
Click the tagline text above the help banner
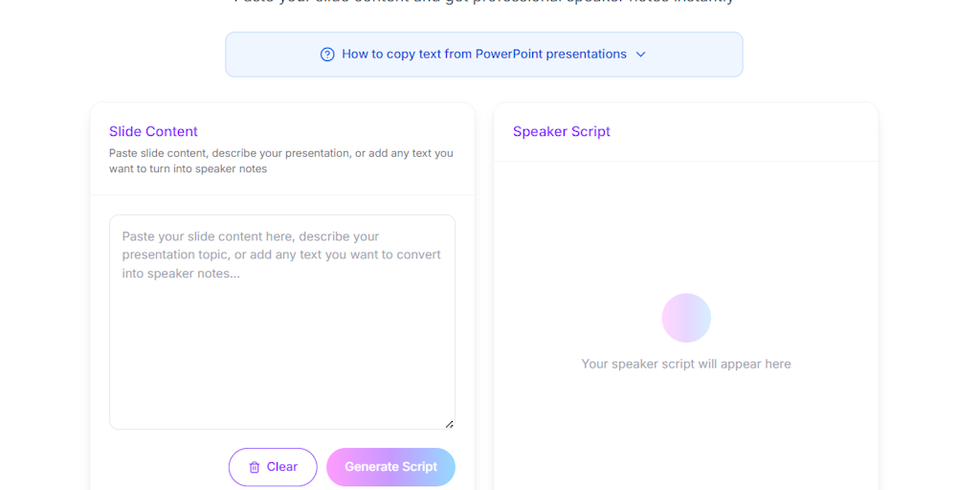click(x=483, y=2)
